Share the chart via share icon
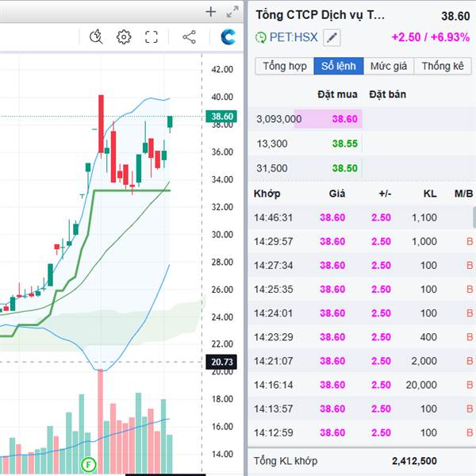The width and height of the screenshot is (476, 476). tap(189, 37)
